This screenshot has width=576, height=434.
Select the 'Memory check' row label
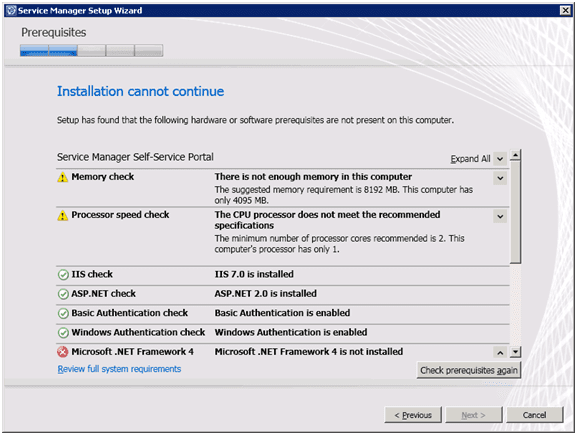click(x=102, y=177)
